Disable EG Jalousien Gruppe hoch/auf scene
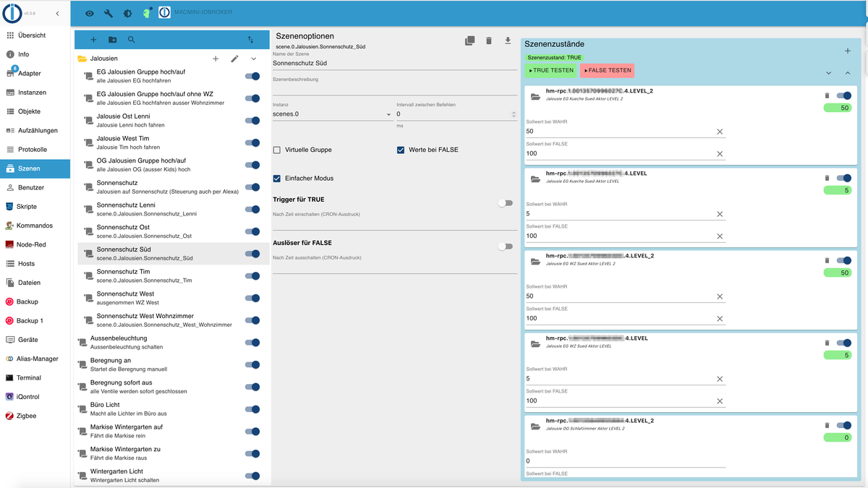This screenshot has width=868, height=488. (252, 77)
